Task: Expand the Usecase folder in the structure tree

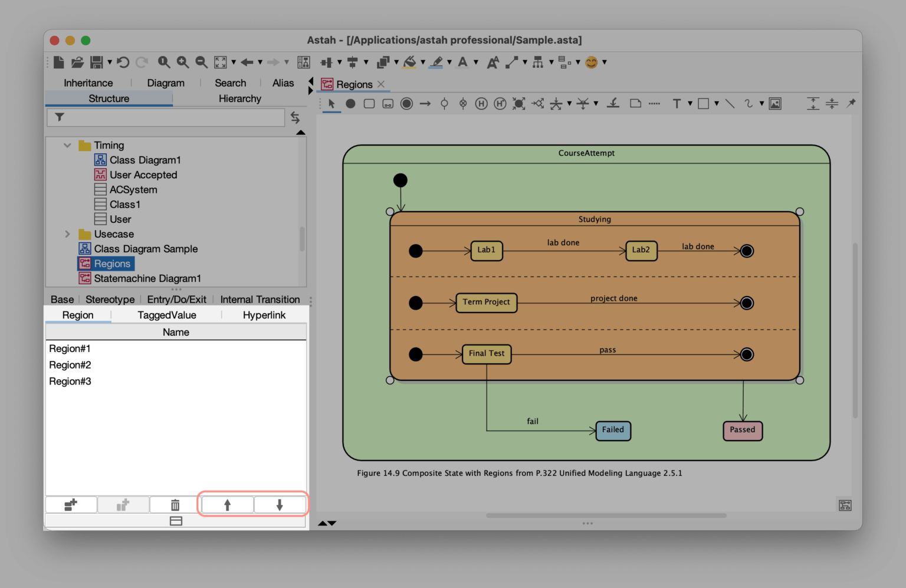Action: point(67,234)
